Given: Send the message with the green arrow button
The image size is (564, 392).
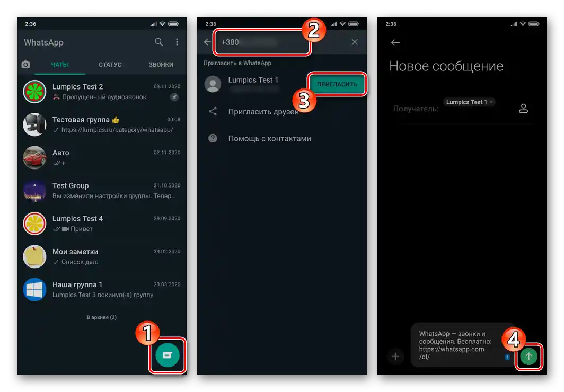Looking at the screenshot, I should point(529,357).
